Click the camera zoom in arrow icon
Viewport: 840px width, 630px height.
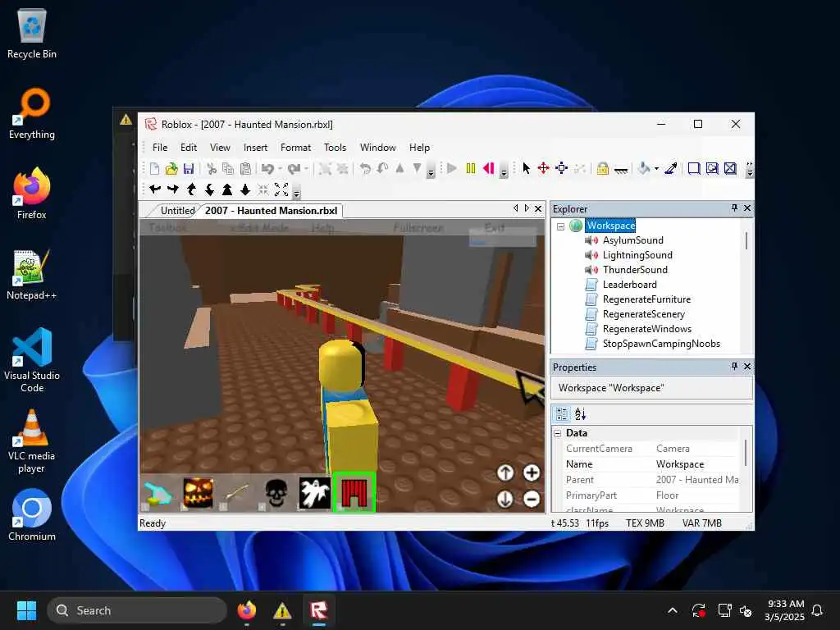pyautogui.click(x=227, y=189)
